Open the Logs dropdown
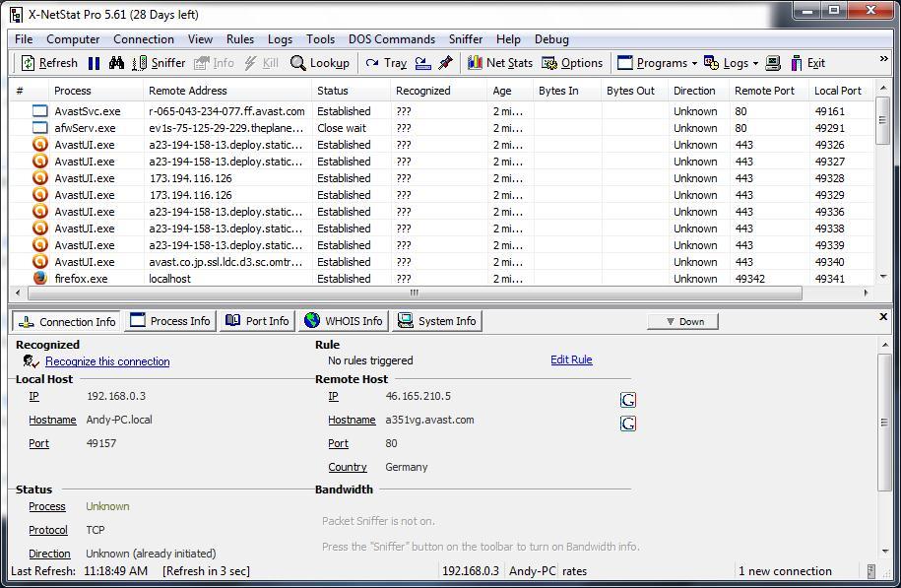901x588 pixels. (x=734, y=62)
